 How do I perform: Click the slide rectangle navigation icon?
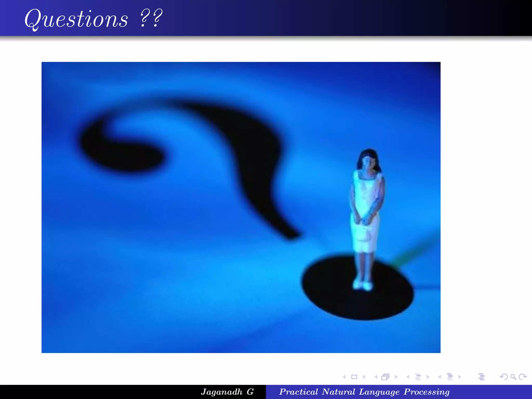[x=354, y=377]
